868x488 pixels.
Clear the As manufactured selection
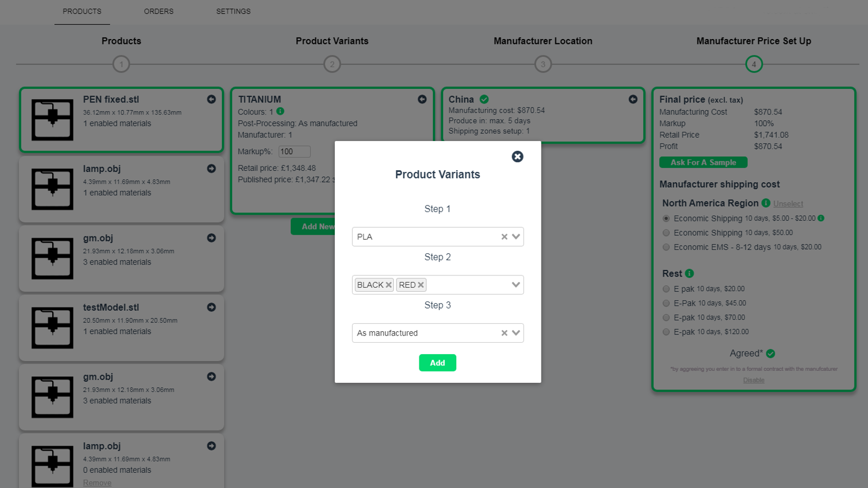pyautogui.click(x=505, y=333)
